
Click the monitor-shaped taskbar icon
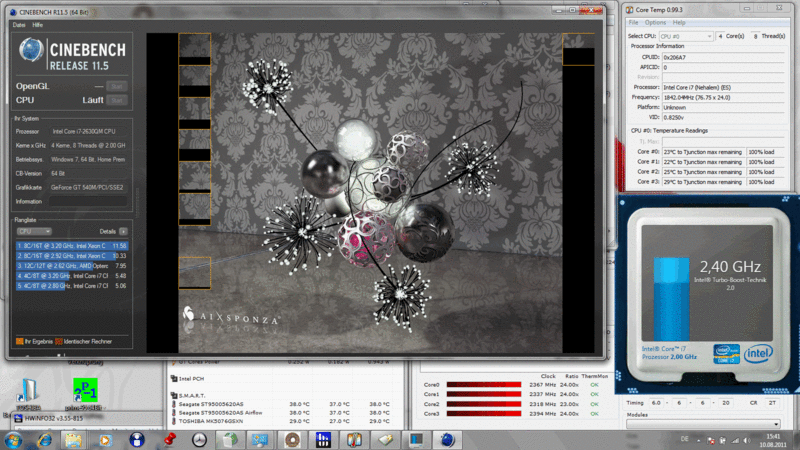pyautogui.click(x=416, y=440)
